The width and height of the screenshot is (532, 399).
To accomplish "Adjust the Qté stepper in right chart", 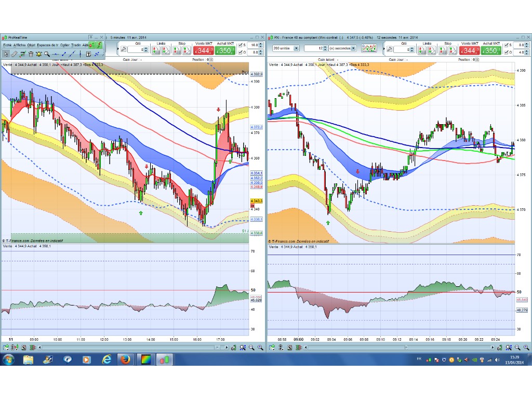I will [x=412, y=49].
